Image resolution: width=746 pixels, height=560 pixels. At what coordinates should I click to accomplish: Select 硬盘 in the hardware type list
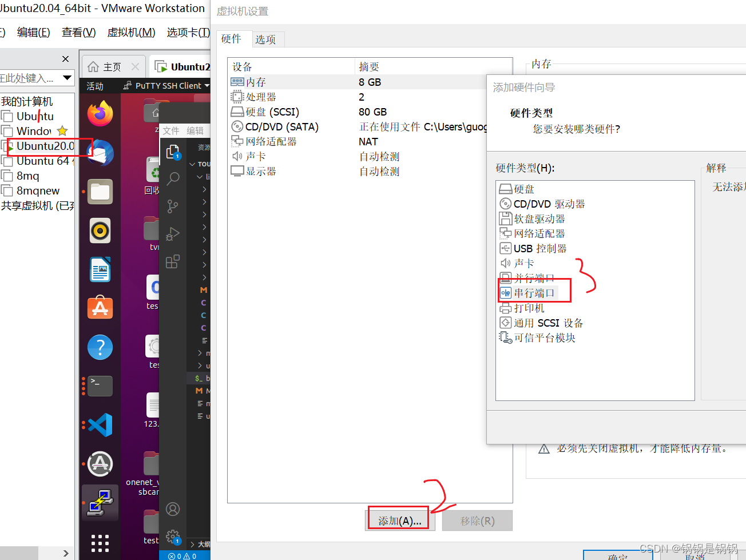(x=517, y=189)
